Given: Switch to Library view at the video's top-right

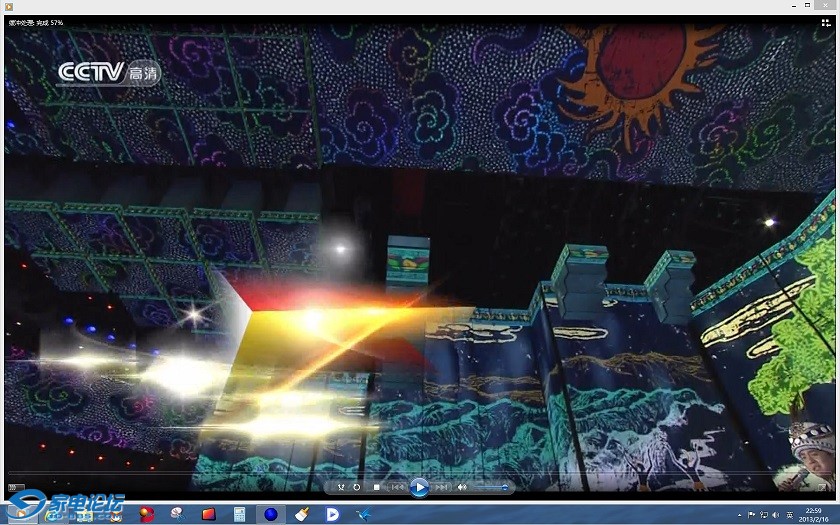Looking at the screenshot, I should coord(826,22).
